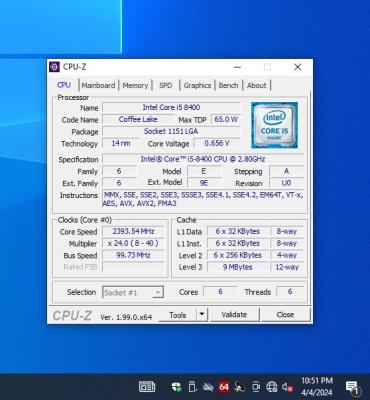Click the red 64 tray icon

(224, 387)
